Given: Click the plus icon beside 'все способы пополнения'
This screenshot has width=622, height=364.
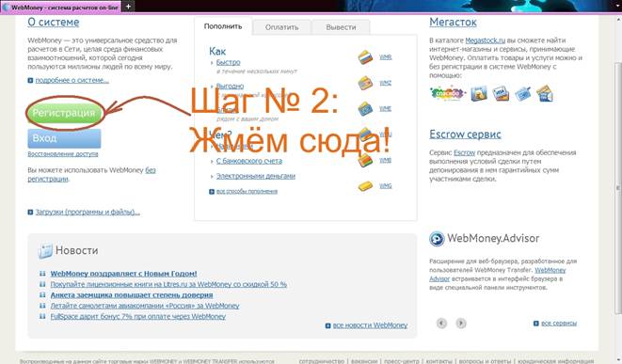Looking at the screenshot, I should click(x=212, y=192).
